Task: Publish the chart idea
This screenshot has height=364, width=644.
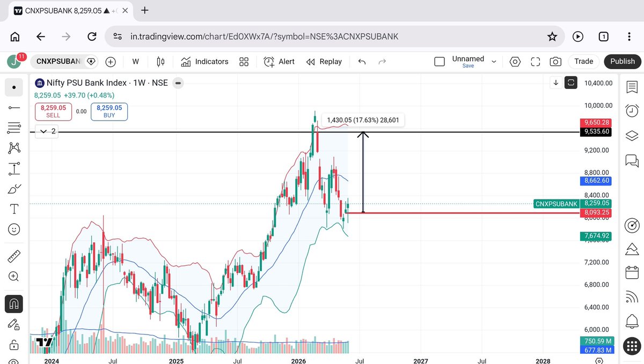Action: click(623, 62)
